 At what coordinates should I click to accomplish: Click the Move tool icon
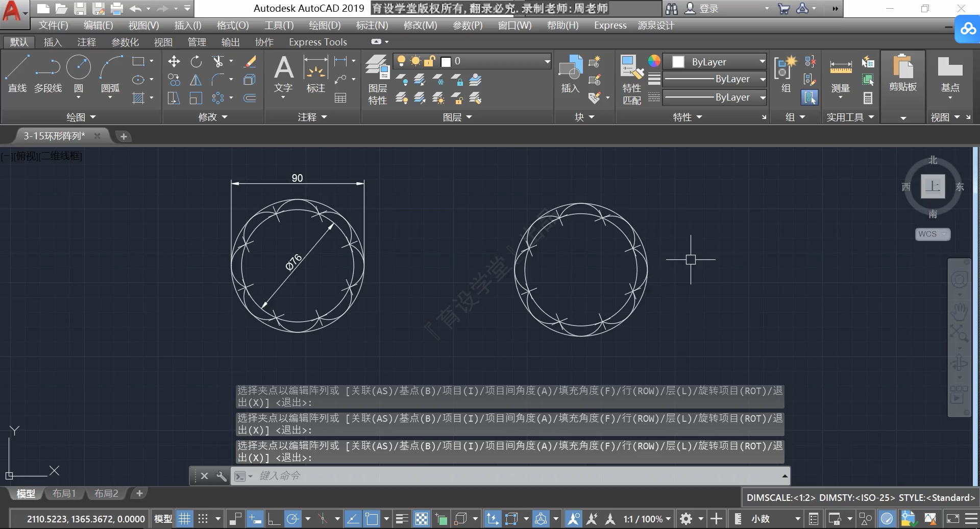(174, 62)
